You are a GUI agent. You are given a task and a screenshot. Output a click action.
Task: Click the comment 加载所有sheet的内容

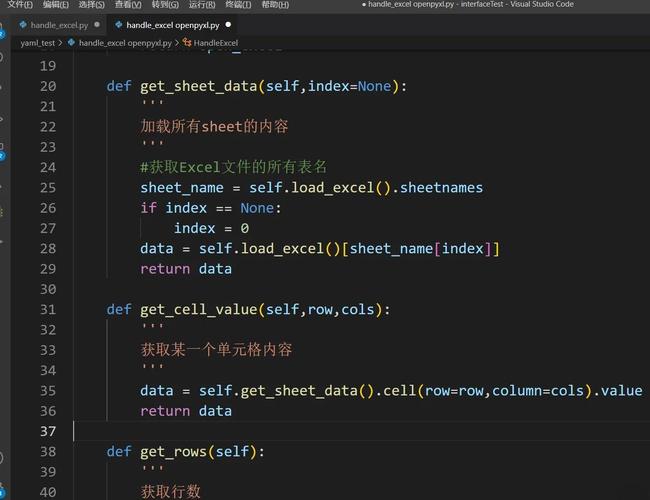[x=214, y=126]
